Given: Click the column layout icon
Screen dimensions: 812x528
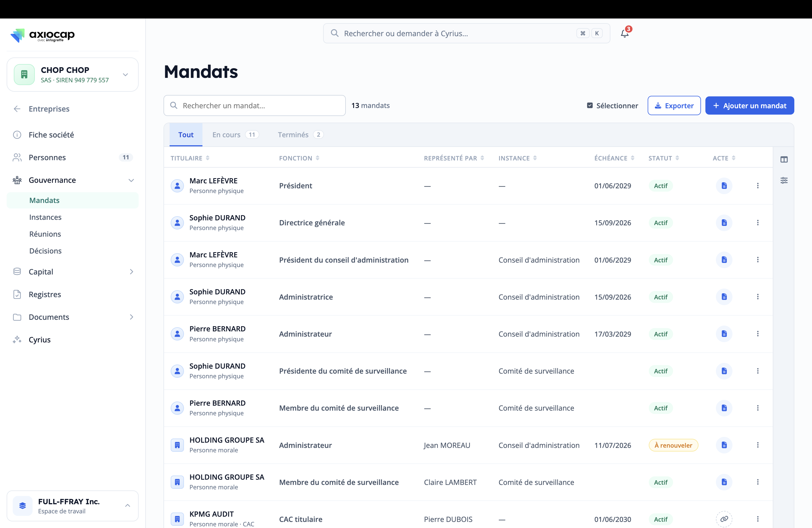Looking at the screenshot, I should (784, 159).
